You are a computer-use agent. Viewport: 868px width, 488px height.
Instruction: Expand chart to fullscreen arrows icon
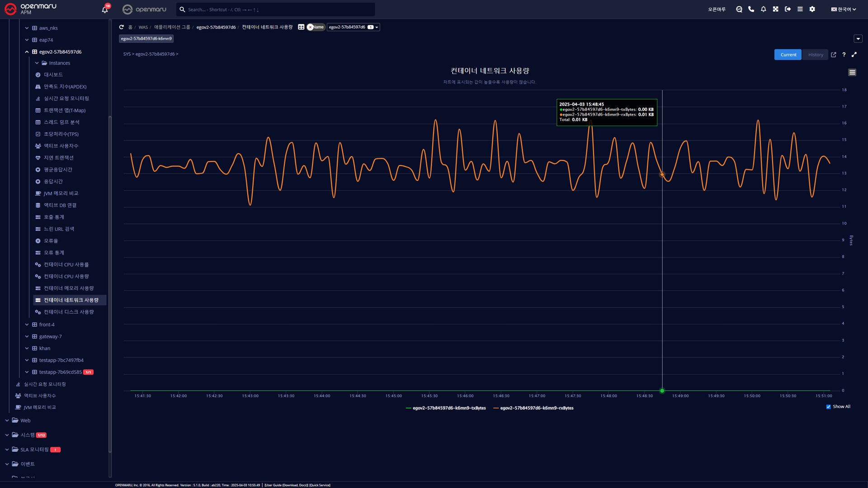coord(854,55)
